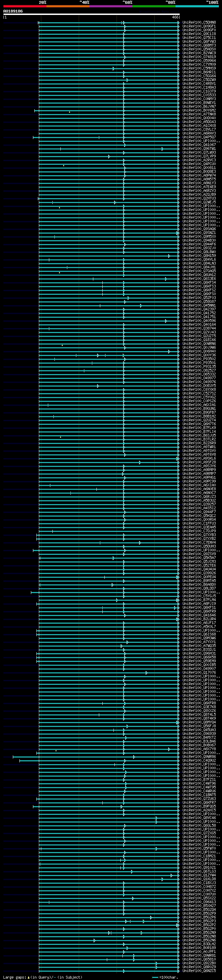
Task: Select hit label UniRef100_B2VWC9
Action: click(199, 53)
